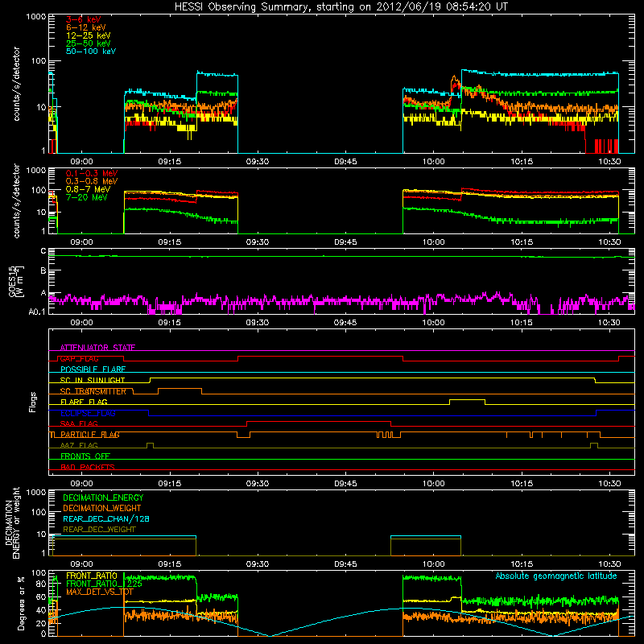The width and height of the screenshot is (644, 644).
Task: Click the SAA_FLAG label
Action: pyautogui.click(x=79, y=423)
